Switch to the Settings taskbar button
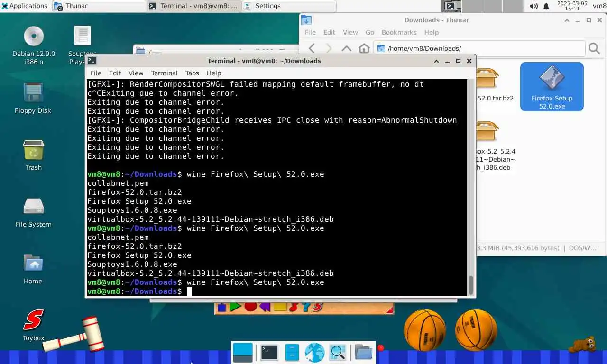This screenshot has width=607, height=364. 289,6
